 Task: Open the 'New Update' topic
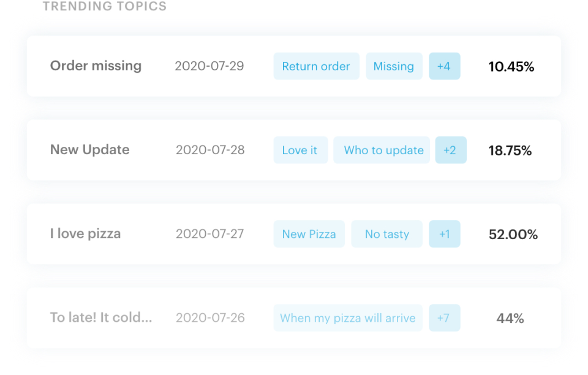(x=89, y=150)
